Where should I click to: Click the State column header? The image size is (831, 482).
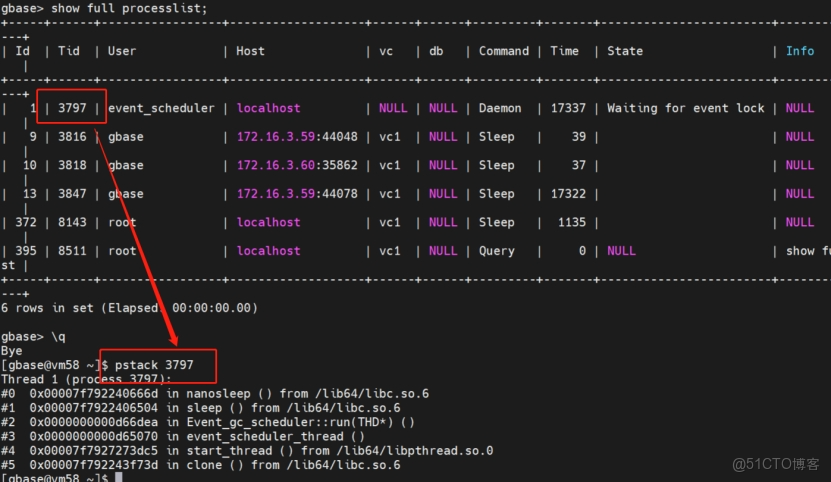625,51
